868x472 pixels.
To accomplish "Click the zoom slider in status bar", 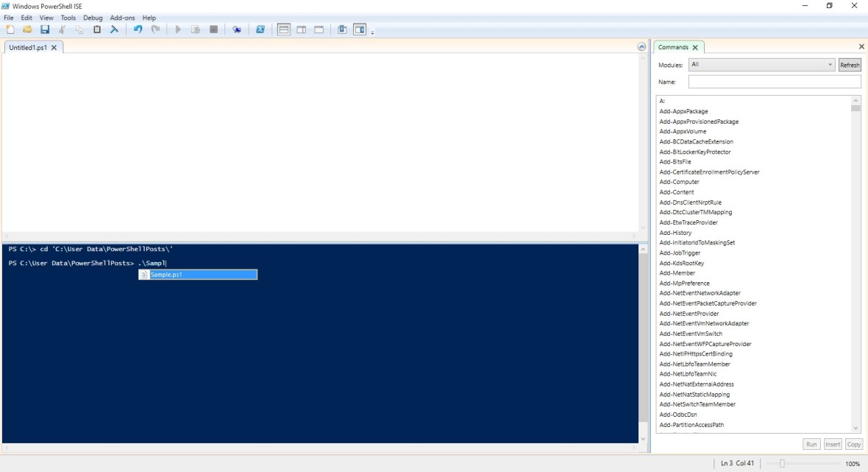I will point(782,463).
